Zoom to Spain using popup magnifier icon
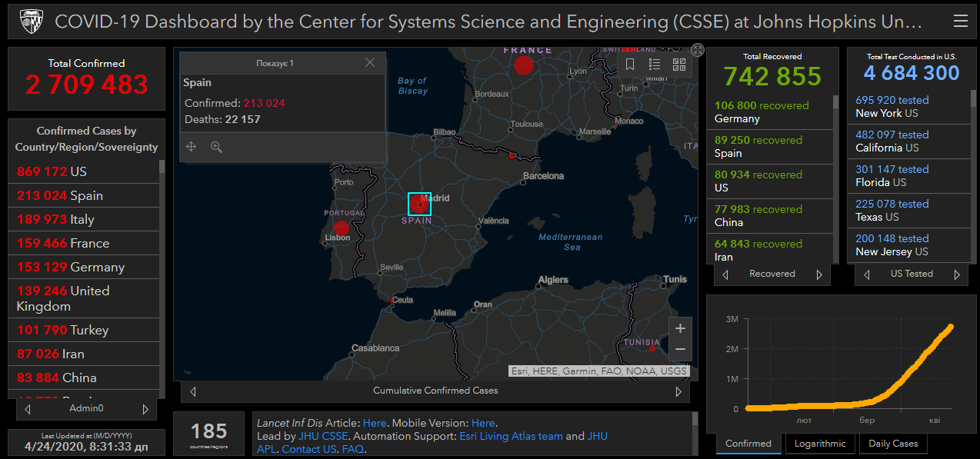980x459 pixels. tap(216, 147)
